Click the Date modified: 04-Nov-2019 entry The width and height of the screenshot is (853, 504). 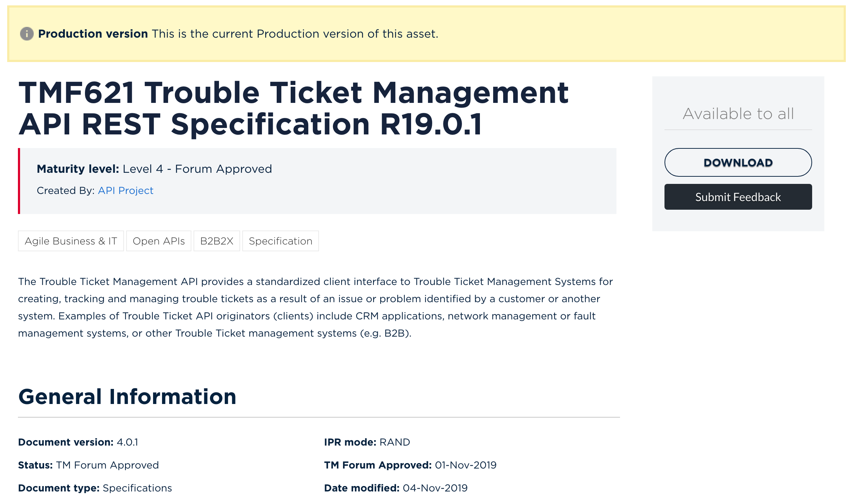pyautogui.click(x=396, y=488)
